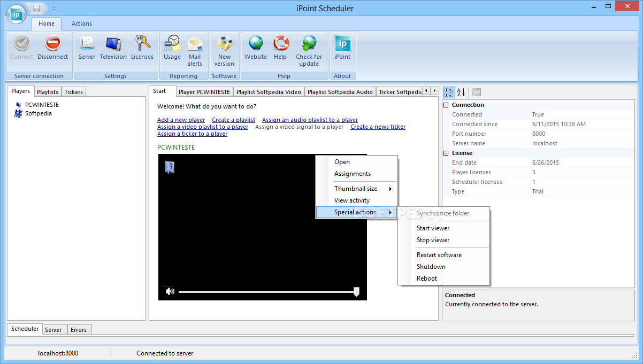The width and height of the screenshot is (643, 364).
Task: Click the Add a new player link
Action: click(181, 120)
